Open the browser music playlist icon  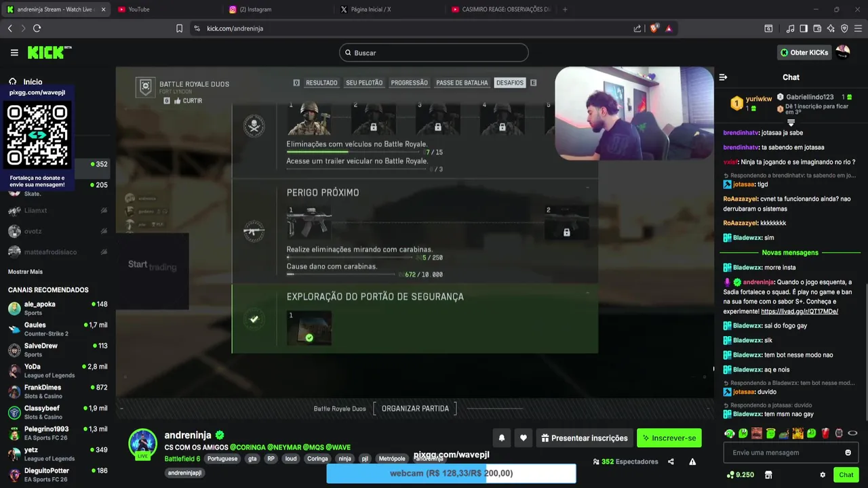click(790, 28)
